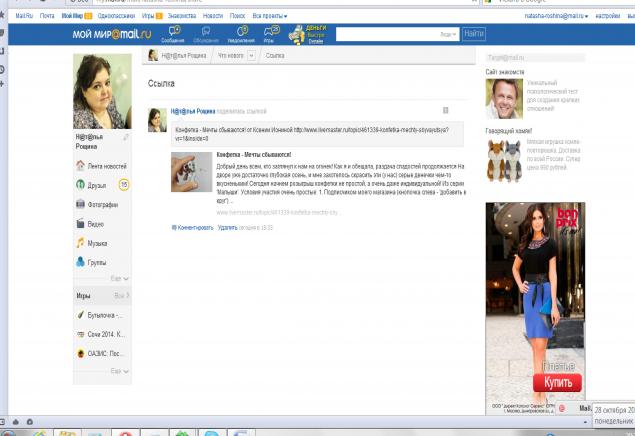635x436 pixels.
Task: Open the Игры gamepad icon in header
Action: 271,31
